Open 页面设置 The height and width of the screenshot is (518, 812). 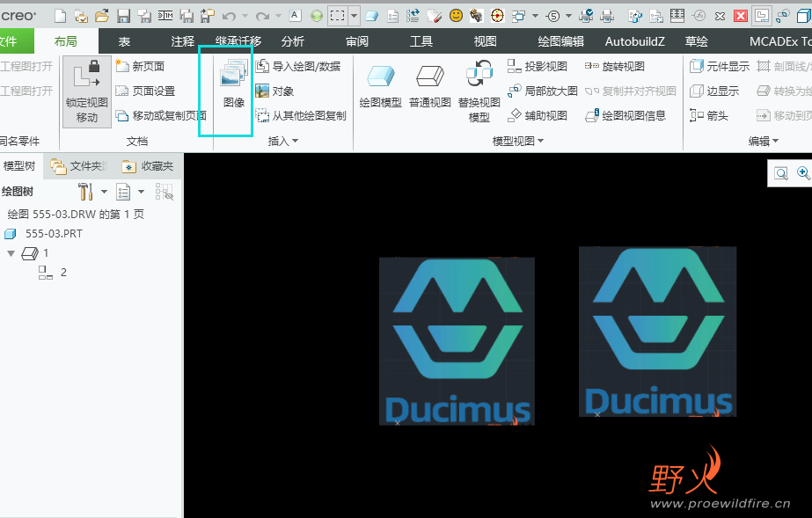(x=145, y=91)
